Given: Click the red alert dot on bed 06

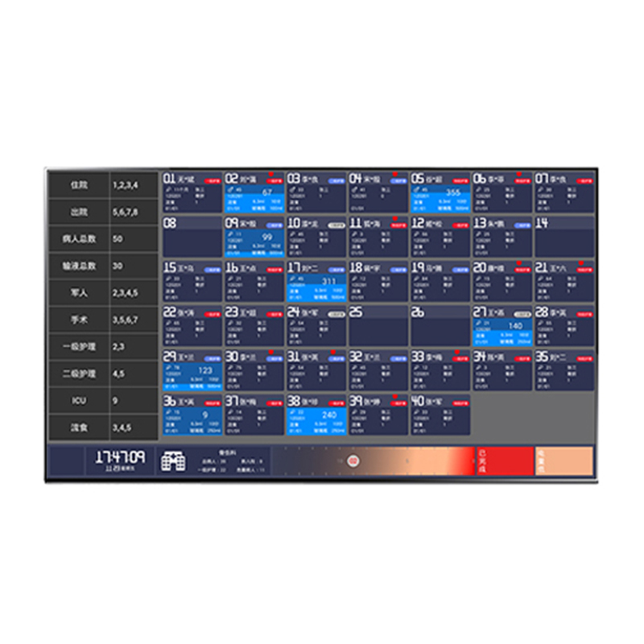Looking at the screenshot, I should coord(519,173).
